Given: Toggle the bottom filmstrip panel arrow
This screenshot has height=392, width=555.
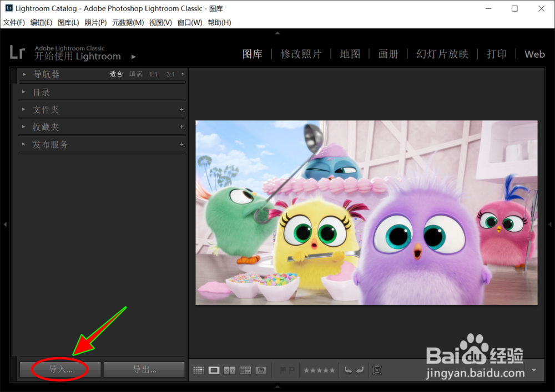Looking at the screenshot, I should pos(277,386).
